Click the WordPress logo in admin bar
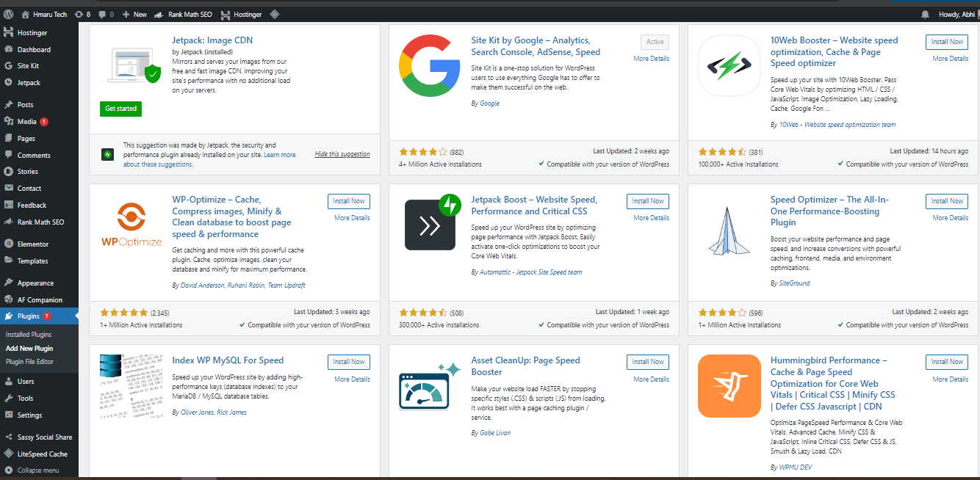The image size is (980, 480). 8,14
